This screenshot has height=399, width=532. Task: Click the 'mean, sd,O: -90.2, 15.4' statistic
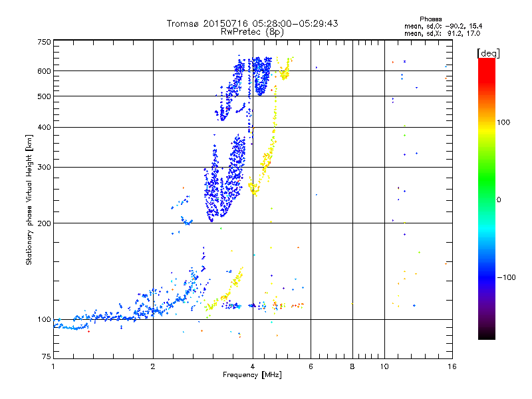(443, 26)
